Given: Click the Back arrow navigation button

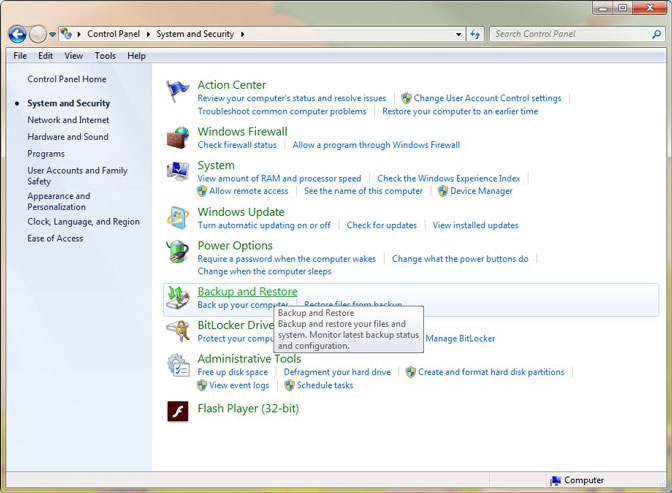Looking at the screenshot, I should point(17,34).
